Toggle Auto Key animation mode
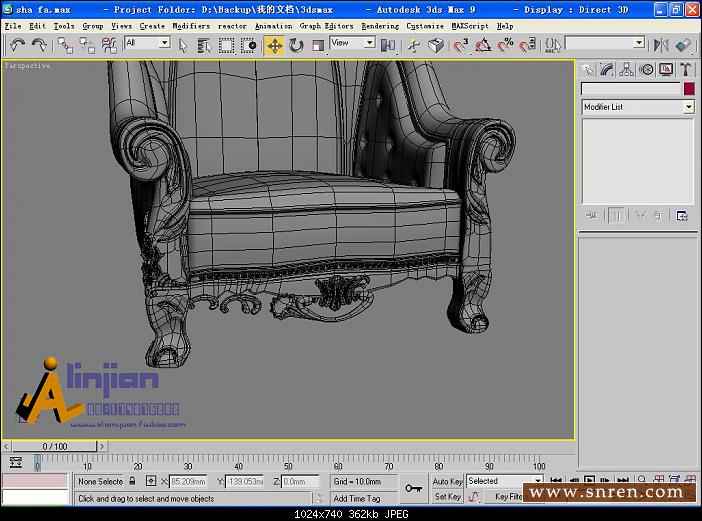 (x=446, y=481)
